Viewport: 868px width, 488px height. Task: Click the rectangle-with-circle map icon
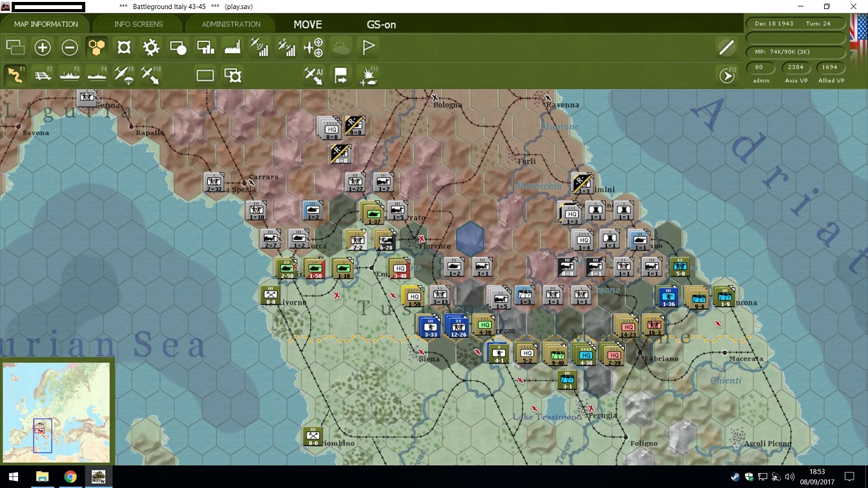(178, 47)
